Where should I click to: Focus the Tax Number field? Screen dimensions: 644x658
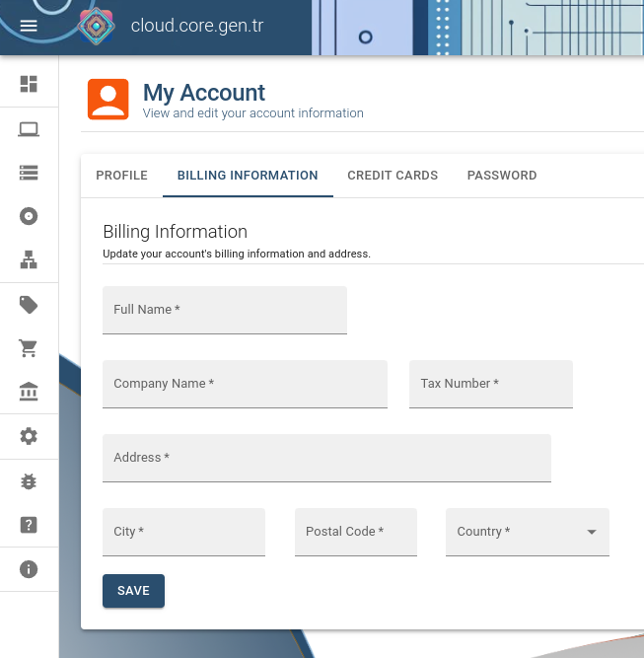(x=491, y=384)
